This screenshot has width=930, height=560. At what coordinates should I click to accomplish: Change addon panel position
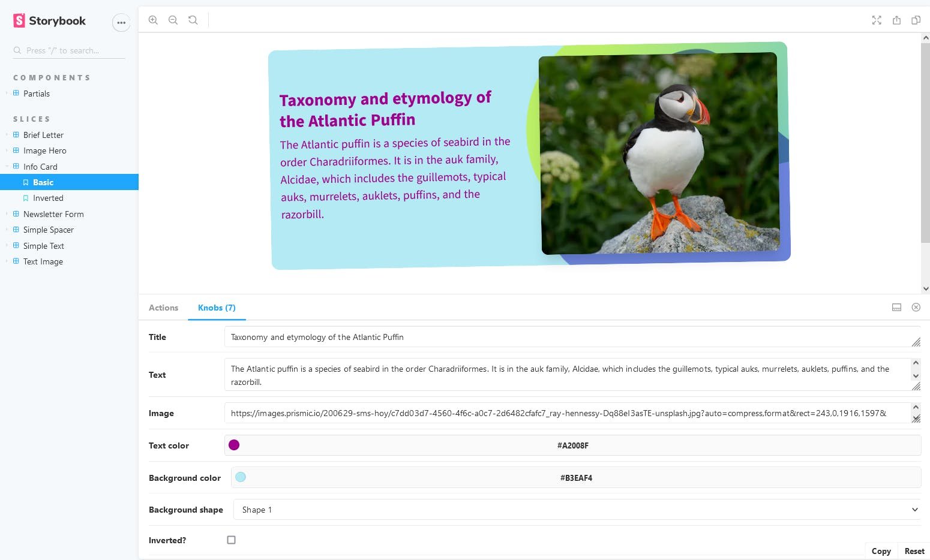(896, 307)
